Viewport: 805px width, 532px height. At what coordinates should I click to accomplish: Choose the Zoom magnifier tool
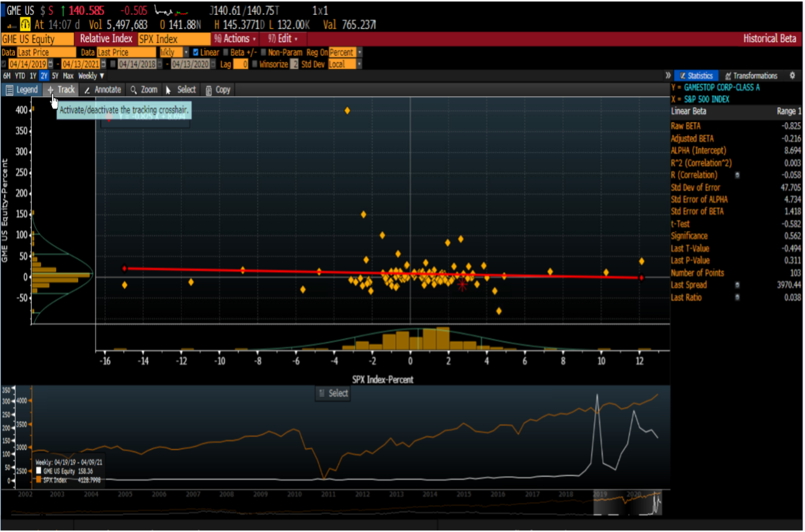coord(143,89)
